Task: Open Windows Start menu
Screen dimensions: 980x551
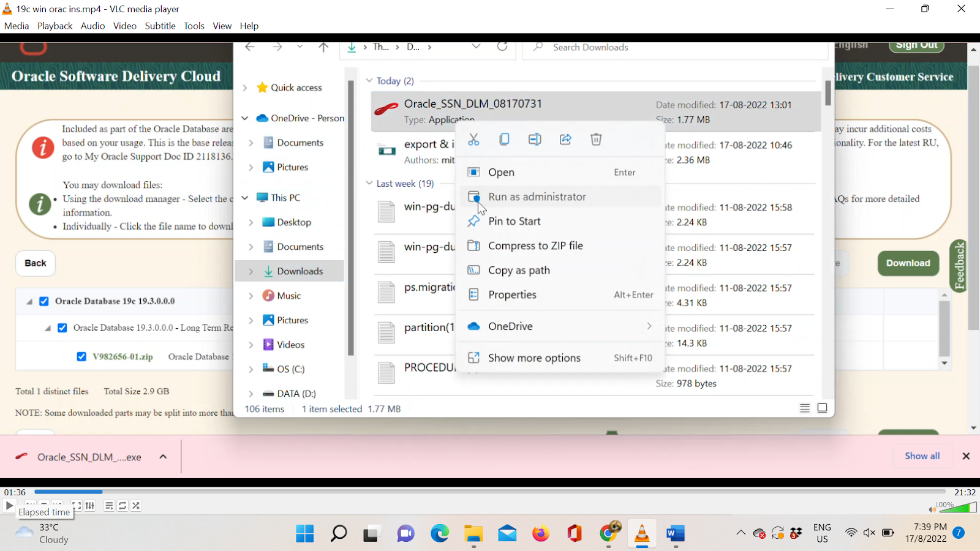Action: [305, 534]
